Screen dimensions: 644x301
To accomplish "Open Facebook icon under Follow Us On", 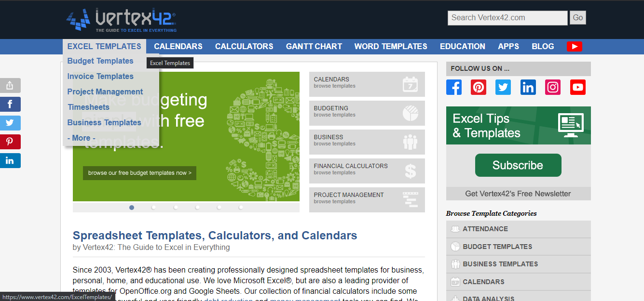I will (453, 87).
